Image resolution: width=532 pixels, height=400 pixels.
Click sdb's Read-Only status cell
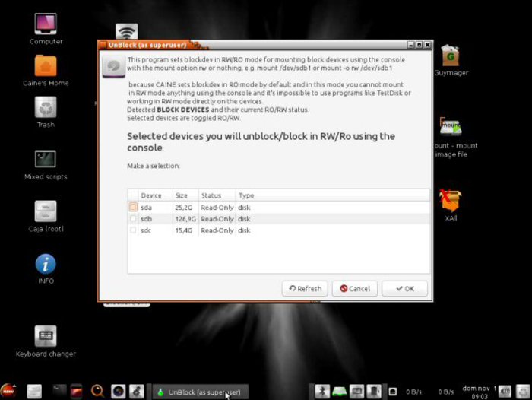217,219
